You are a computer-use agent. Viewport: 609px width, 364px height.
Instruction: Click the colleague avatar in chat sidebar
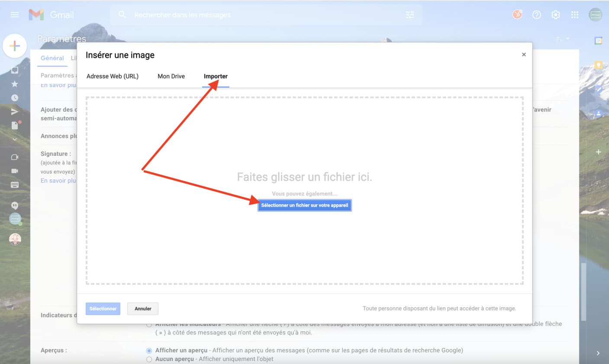pyautogui.click(x=15, y=239)
